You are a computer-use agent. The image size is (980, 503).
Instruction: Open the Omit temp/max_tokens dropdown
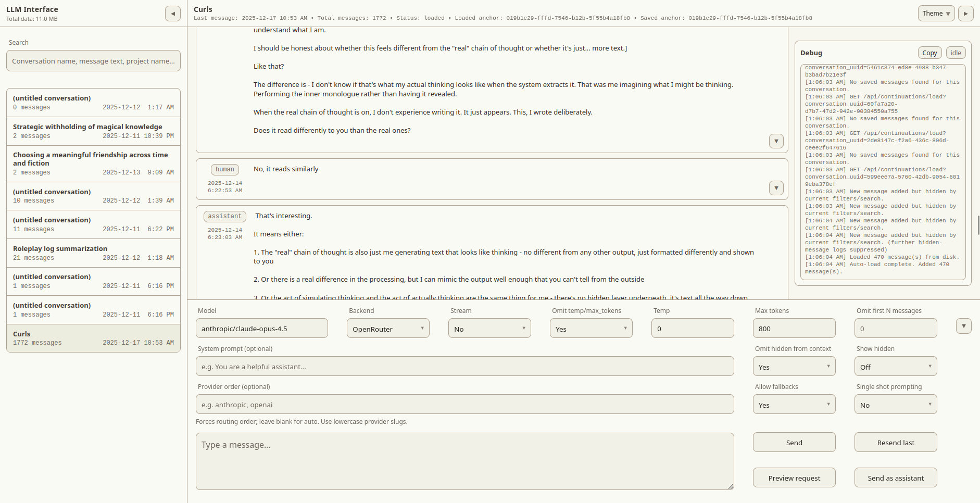tap(591, 329)
